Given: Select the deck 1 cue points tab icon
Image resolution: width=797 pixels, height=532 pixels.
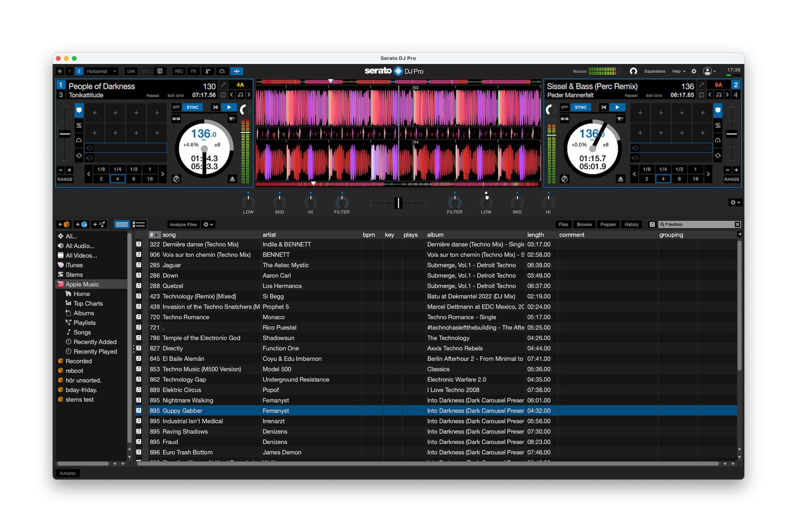Looking at the screenshot, I should click(79, 110).
